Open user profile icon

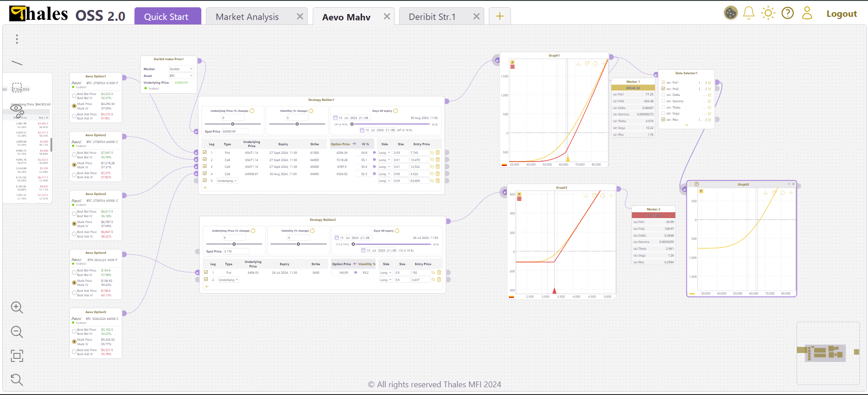tap(807, 13)
